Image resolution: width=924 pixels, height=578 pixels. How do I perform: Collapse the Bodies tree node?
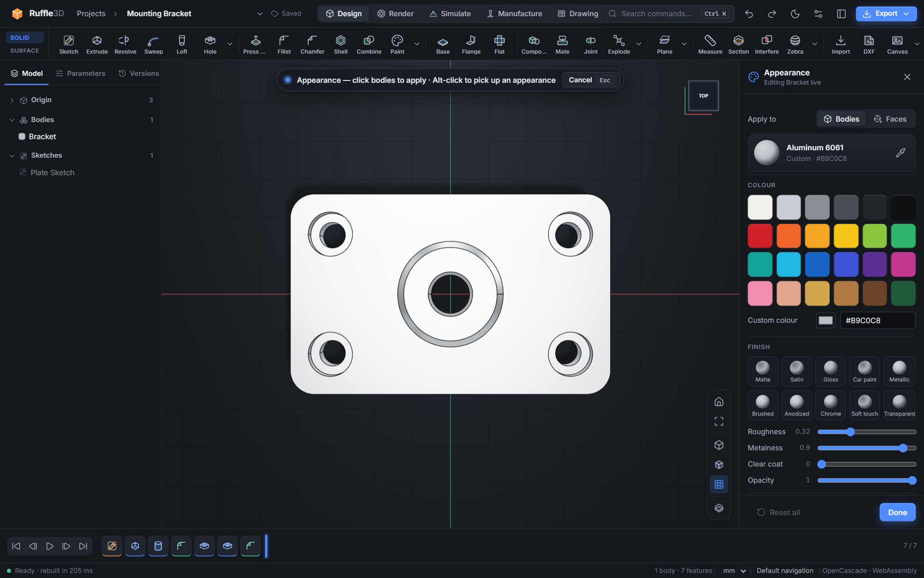click(12, 120)
